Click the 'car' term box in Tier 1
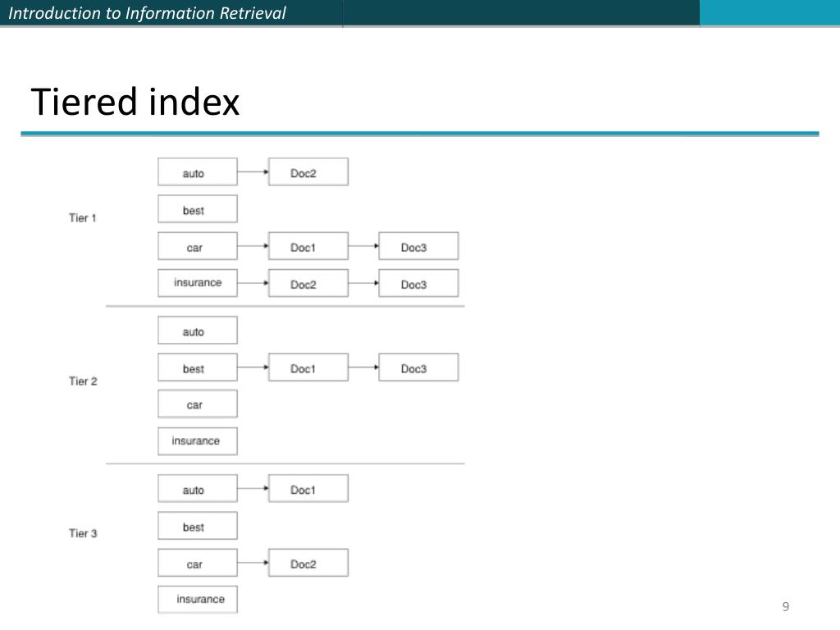 click(198, 246)
